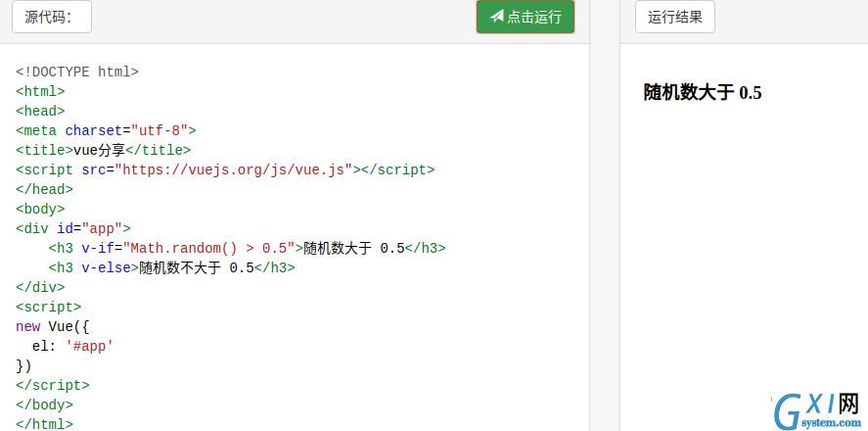868x431 pixels.
Task: Click the meta charset="utf-8" line
Action: pos(107,130)
